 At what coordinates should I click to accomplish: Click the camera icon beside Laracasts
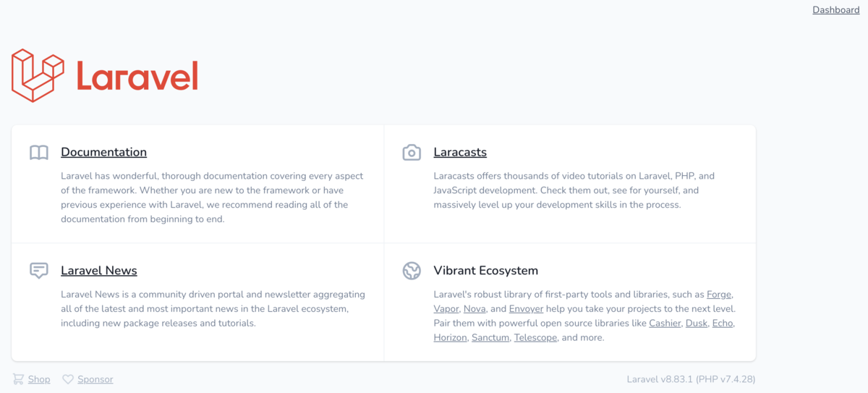pos(412,153)
